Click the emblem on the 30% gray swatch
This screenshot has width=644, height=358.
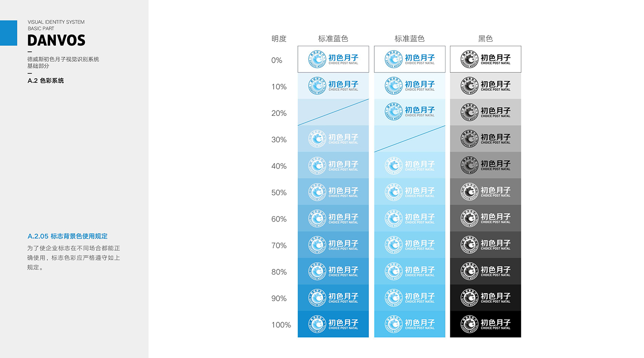pyautogui.click(x=470, y=139)
